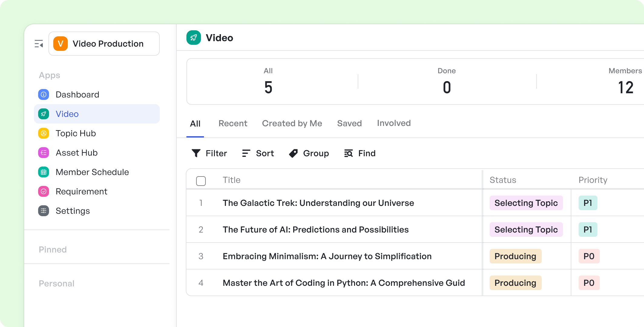This screenshot has width=644, height=327.
Task: Click P0 priority tag for Embracing Minimalism
Action: 589,256
